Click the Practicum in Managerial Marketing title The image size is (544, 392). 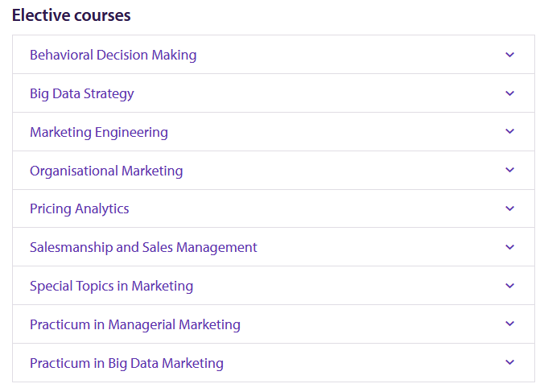click(135, 324)
